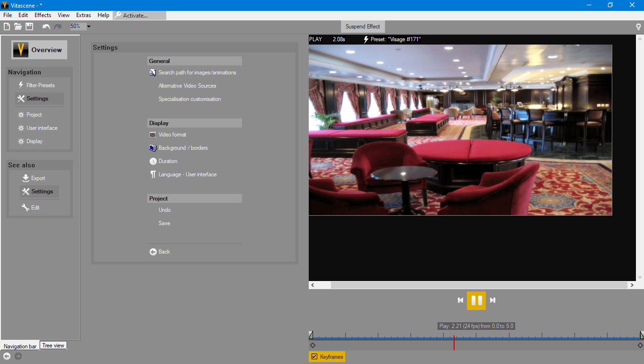Click the preview horizontal scrollbar

(479, 285)
